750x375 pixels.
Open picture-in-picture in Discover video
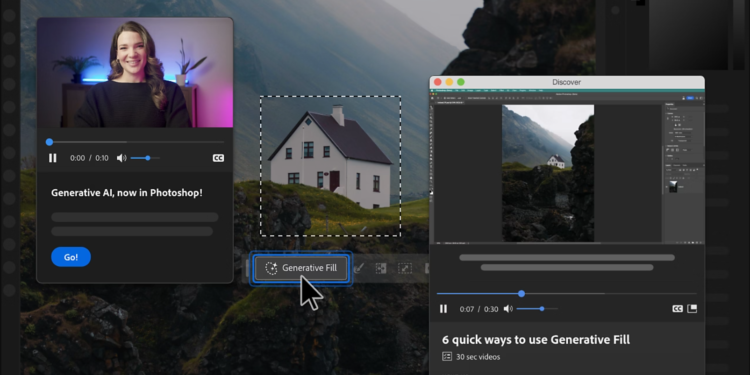(x=692, y=309)
